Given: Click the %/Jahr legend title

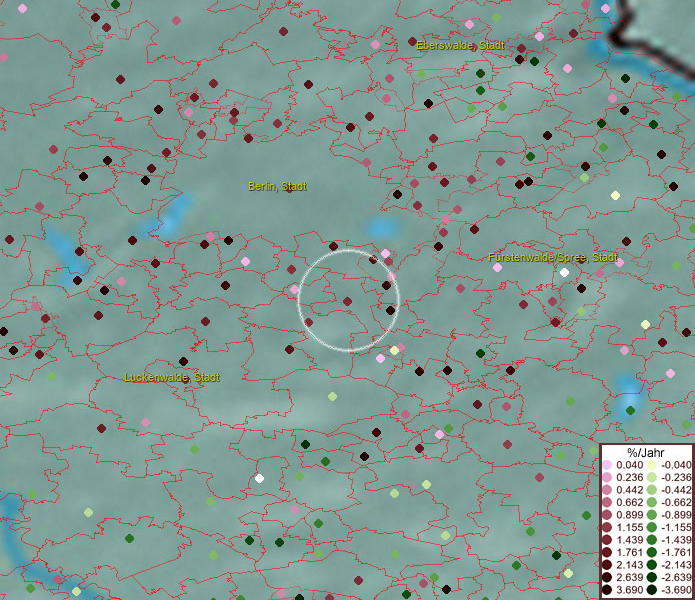Looking at the screenshot, I should pos(645,452).
